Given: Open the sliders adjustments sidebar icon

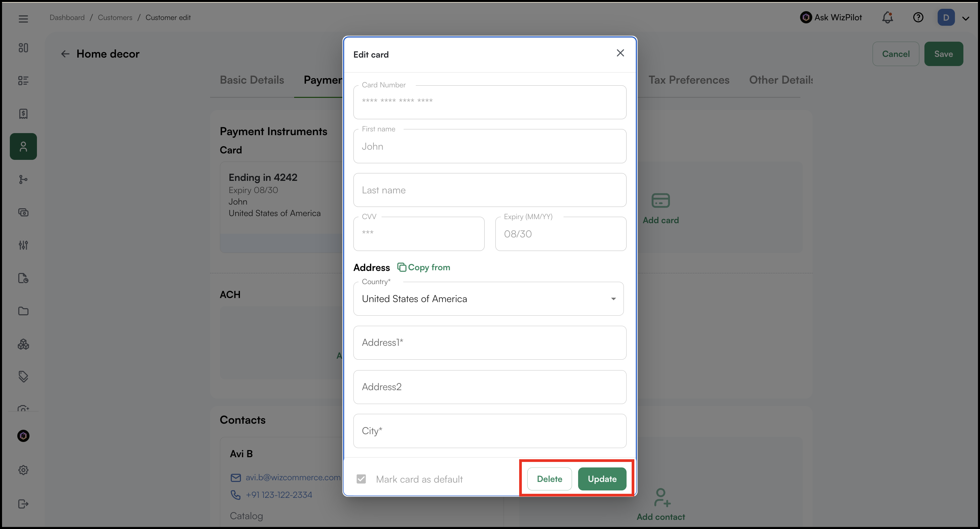Looking at the screenshot, I should click(x=23, y=245).
